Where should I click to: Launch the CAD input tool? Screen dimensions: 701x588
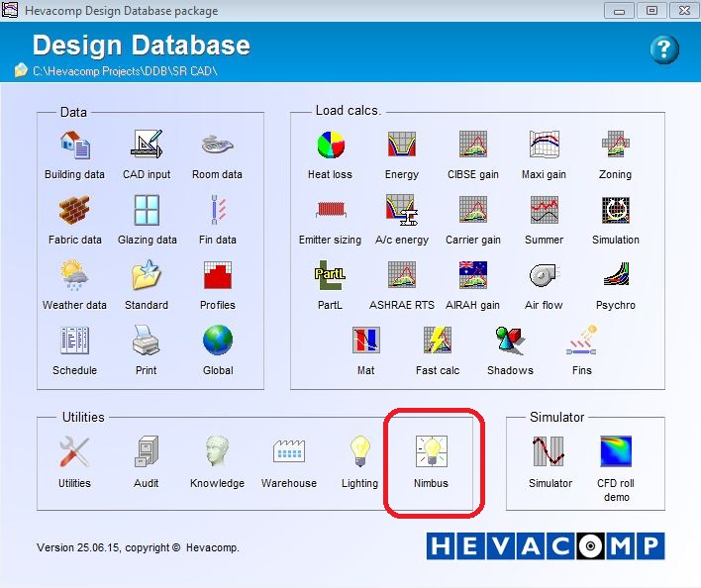tap(147, 145)
